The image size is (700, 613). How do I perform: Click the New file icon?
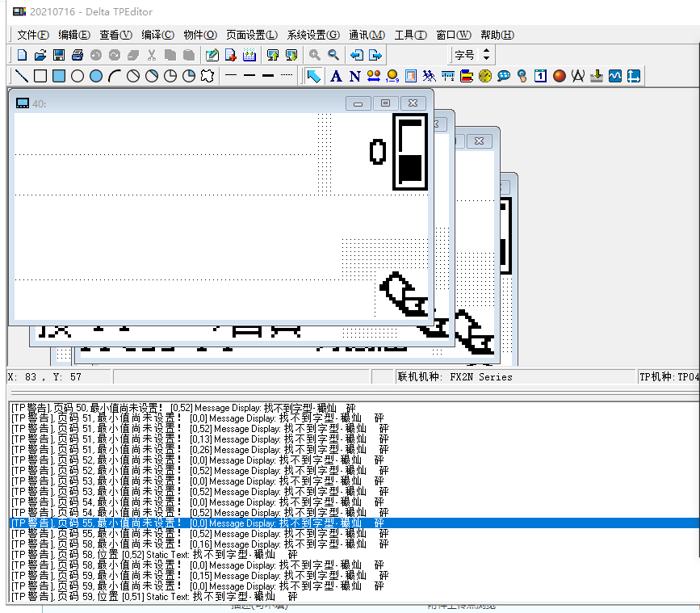click(22, 55)
